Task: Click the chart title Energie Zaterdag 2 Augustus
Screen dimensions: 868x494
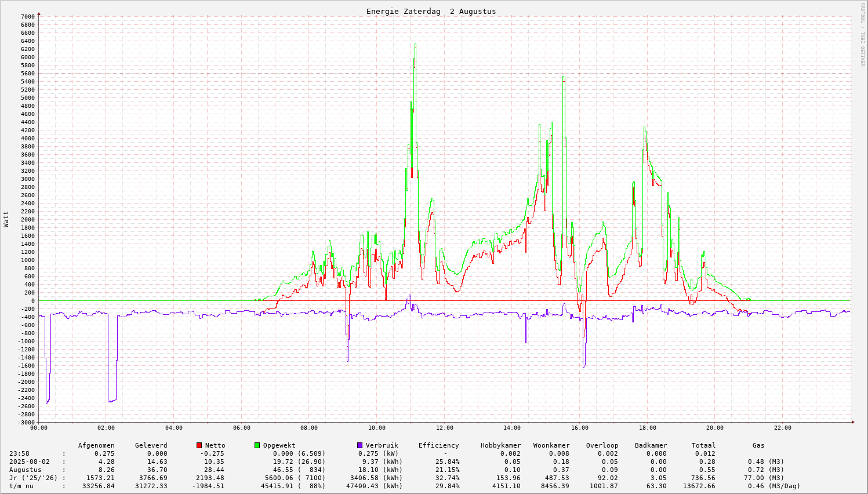Action: pos(431,12)
